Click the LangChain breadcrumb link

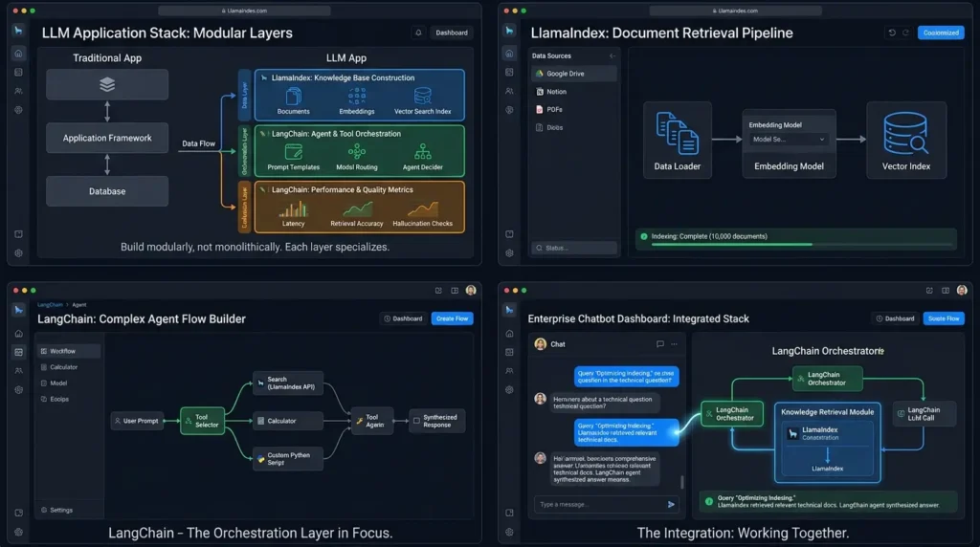coord(50,305)
